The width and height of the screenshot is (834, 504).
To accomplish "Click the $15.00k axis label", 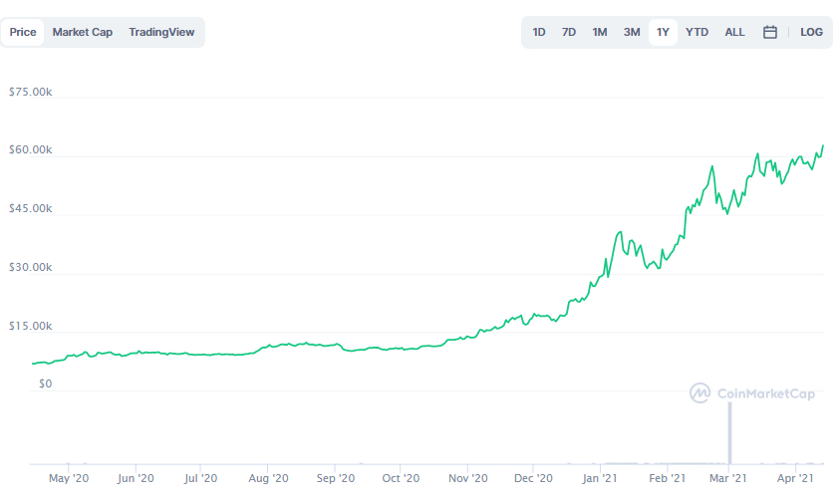I will [x=30, y=326].
